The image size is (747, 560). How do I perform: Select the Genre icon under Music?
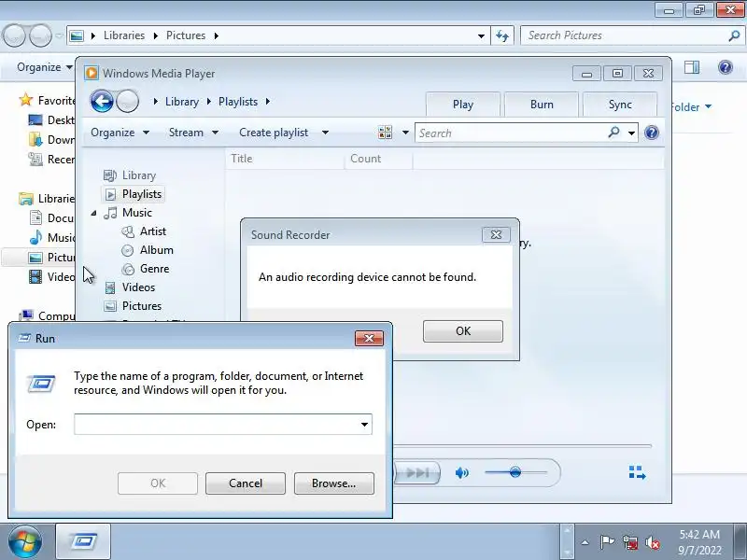coord(128,269)
